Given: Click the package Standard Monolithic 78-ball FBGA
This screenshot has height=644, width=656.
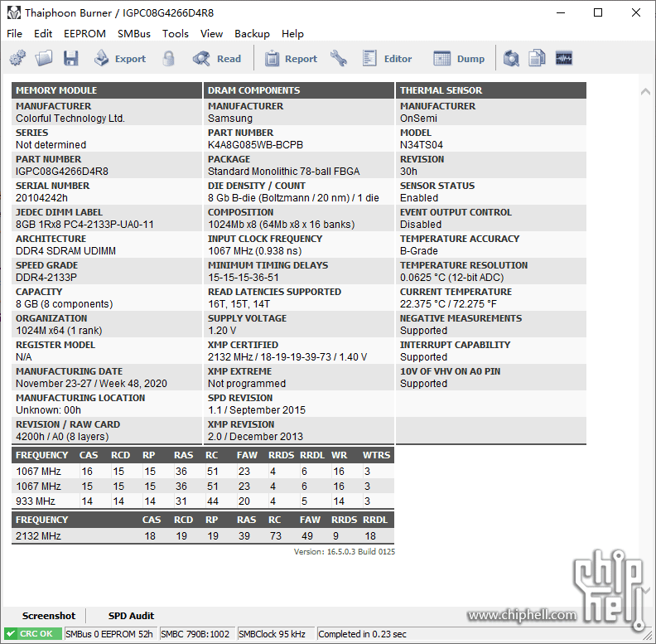Looking at the screenshot, I should 283,172.
